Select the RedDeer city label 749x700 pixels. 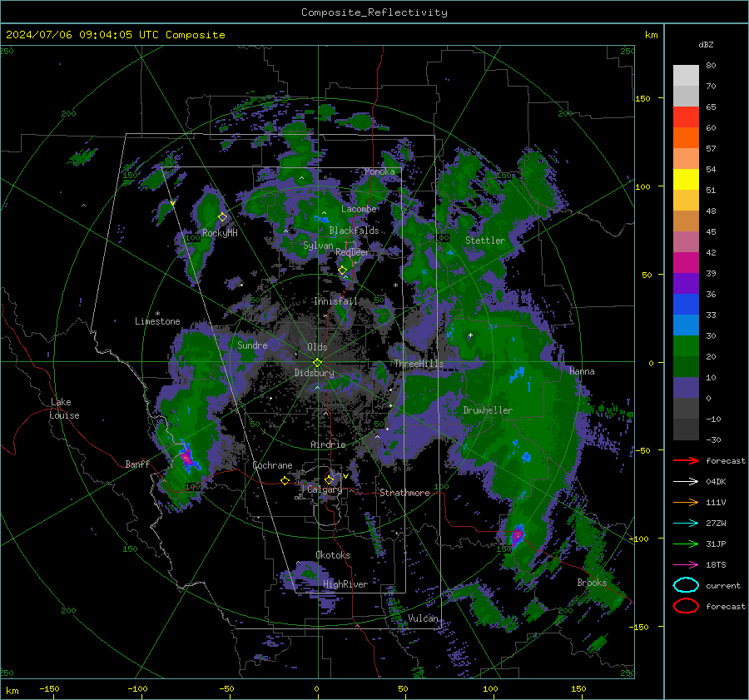pyautogui.click(x=353, y=252)
